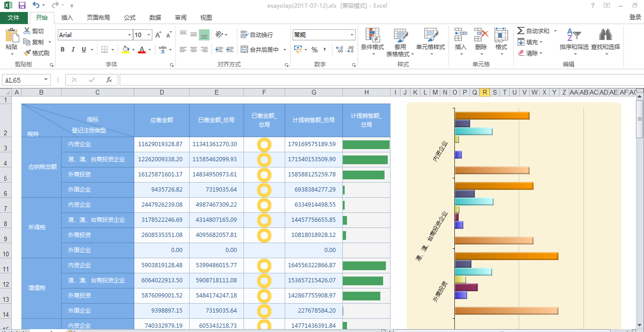644x332 pixels.
Task: Copy the selection with 复制
Action: click(34, 42)
